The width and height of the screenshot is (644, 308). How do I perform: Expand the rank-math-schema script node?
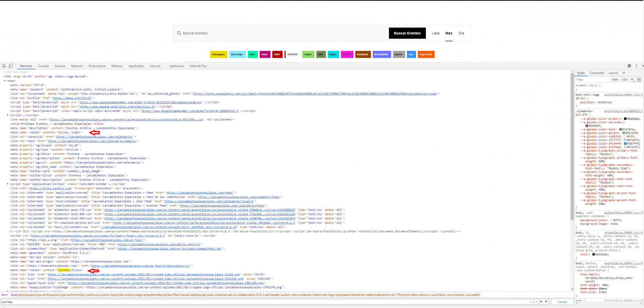(8, 184)
